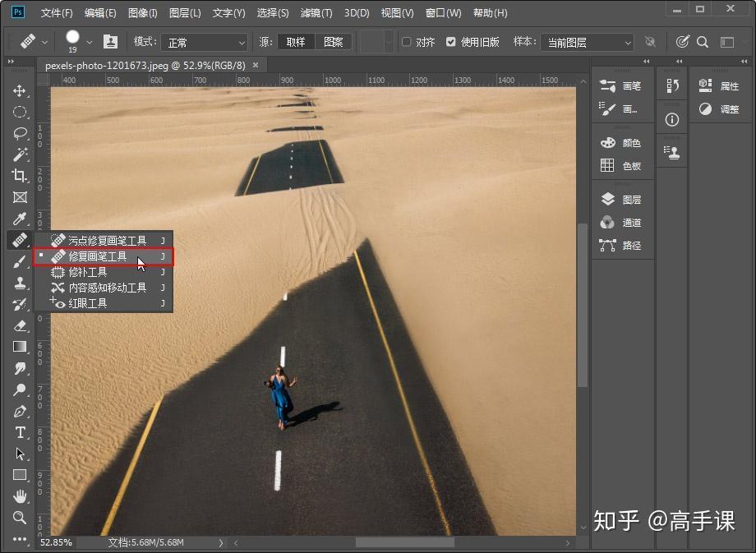
Task: Select the Eraser tool
Action: coord(20,325)
